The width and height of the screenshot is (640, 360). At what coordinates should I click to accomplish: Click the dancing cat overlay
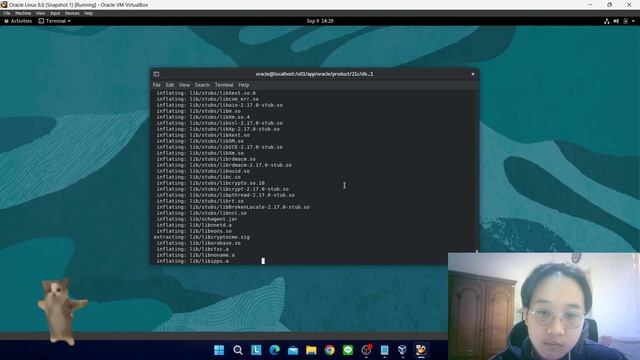[x=61, y=311]
